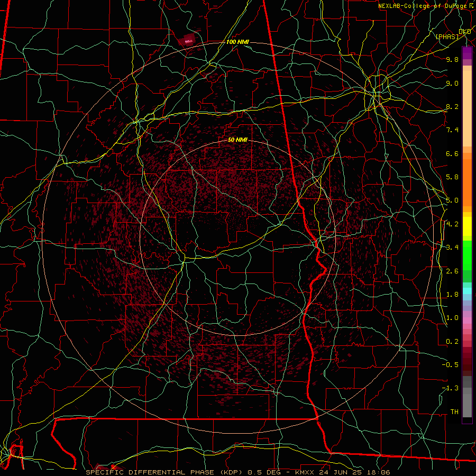The height and width of the screenshot is (476, 476).
Task: Click the -0.5 scale value
Action: tap(450, 365)
